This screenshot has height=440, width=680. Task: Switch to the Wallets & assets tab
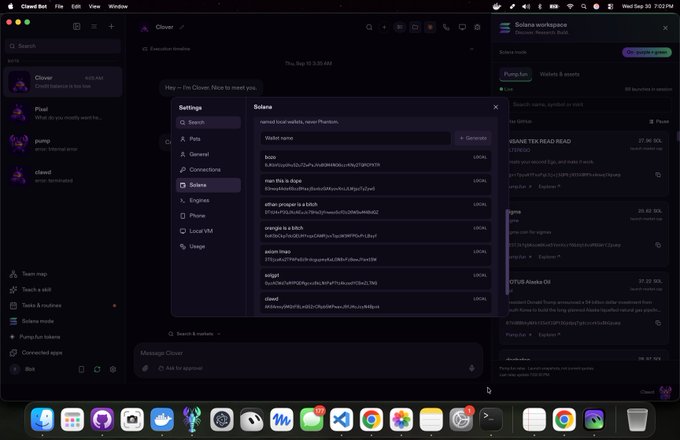click(559, 74)
